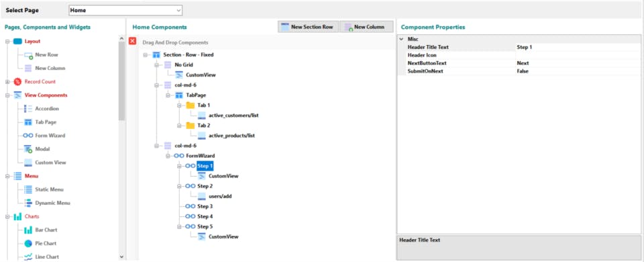Select the Step 1 tree node
This screenshot has height=262, width=644.
point(205,166)
